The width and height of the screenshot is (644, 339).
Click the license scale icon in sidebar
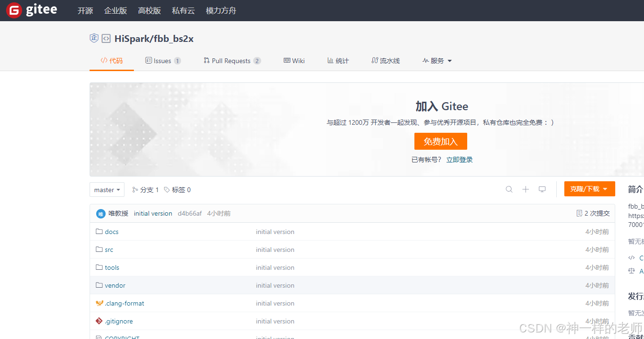(x=632, y=271)
